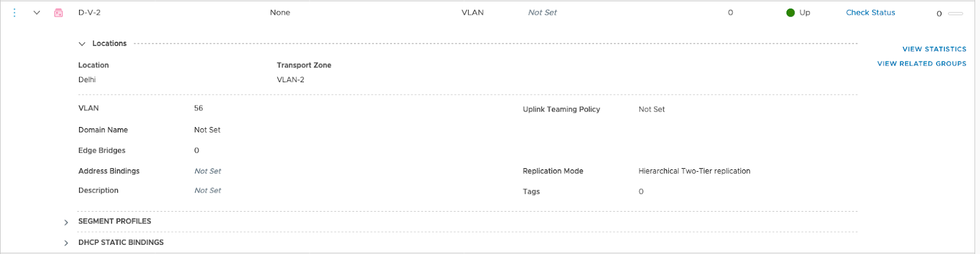Open VIEW RELATED GROUPS
The height and width of the screenshot is (254, 980).
922,64
